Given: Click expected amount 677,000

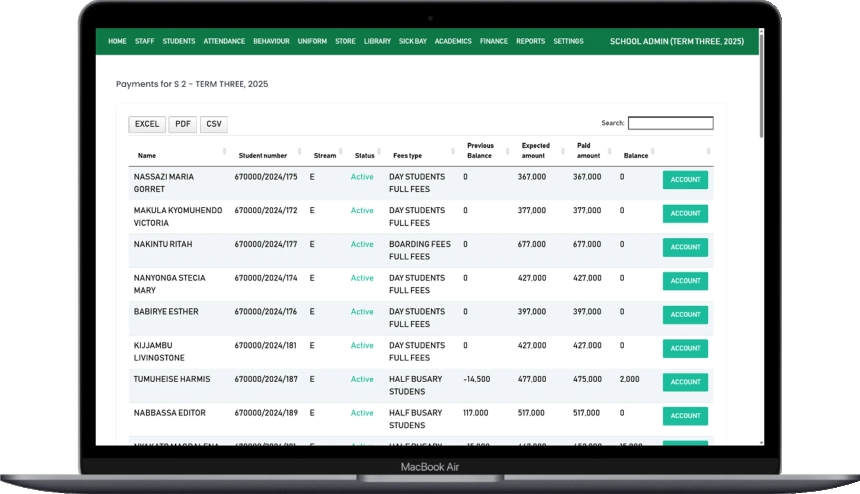Looking at the screenshot, I should (531, 244).
